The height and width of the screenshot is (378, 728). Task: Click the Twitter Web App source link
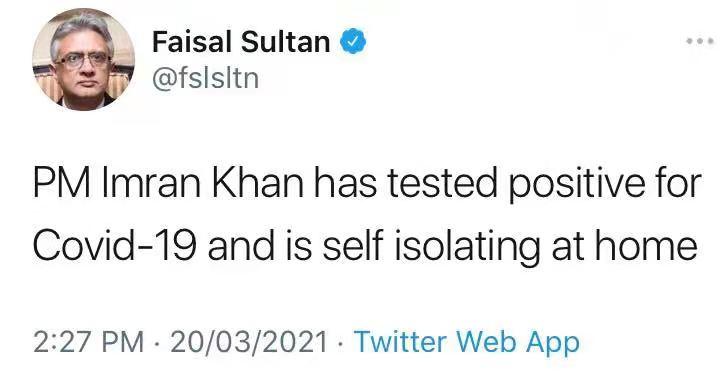tap(467, 343)
